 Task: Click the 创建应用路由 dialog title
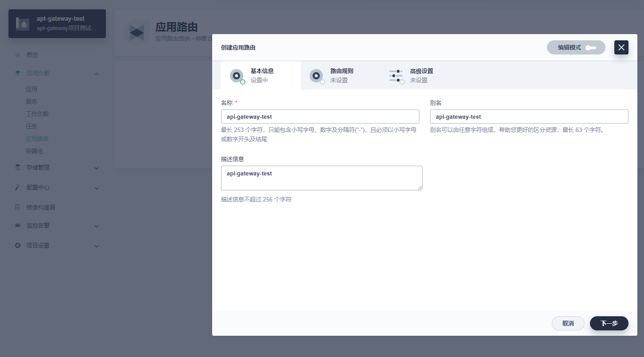[238, 47]
